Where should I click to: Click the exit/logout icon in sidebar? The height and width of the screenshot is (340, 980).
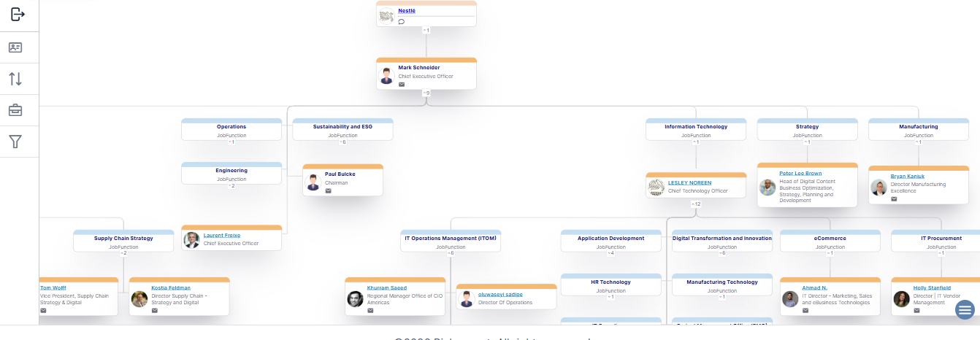18,15
